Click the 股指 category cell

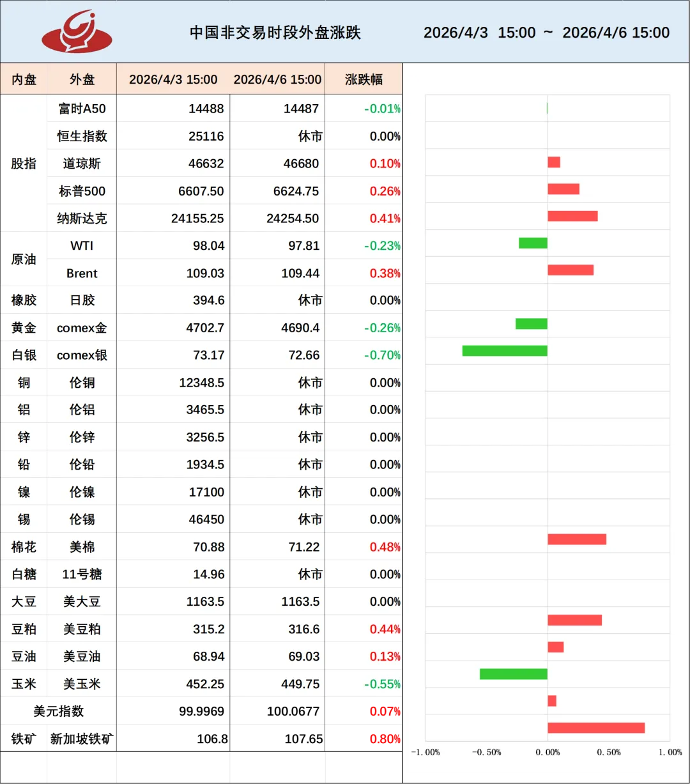pyautogui.click(x=24, y=164)
